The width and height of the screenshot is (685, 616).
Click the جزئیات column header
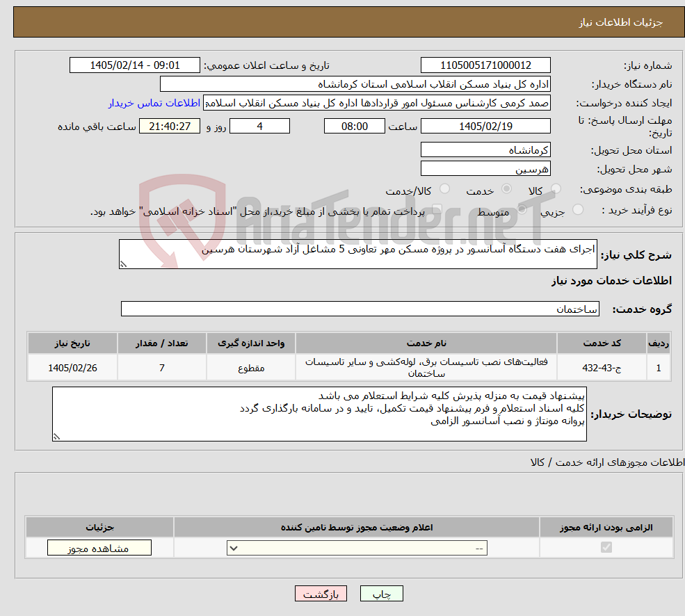pos(99,527)
